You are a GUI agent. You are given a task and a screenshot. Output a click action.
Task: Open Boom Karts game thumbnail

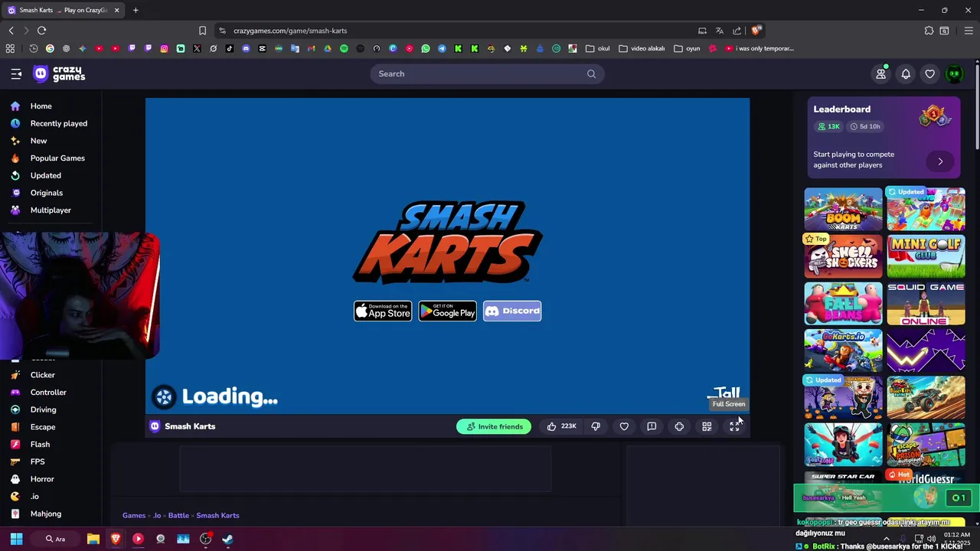pos(843,209)
